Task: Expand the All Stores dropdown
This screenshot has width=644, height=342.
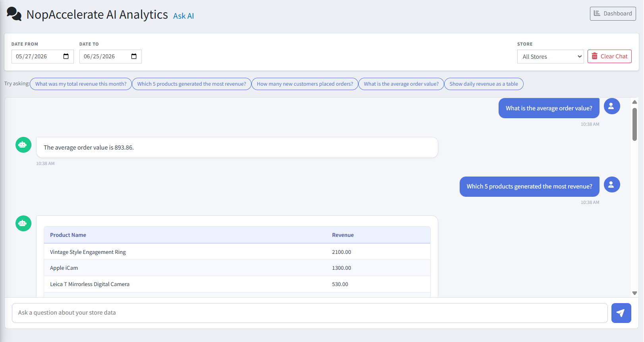Action: coord(550,56)
